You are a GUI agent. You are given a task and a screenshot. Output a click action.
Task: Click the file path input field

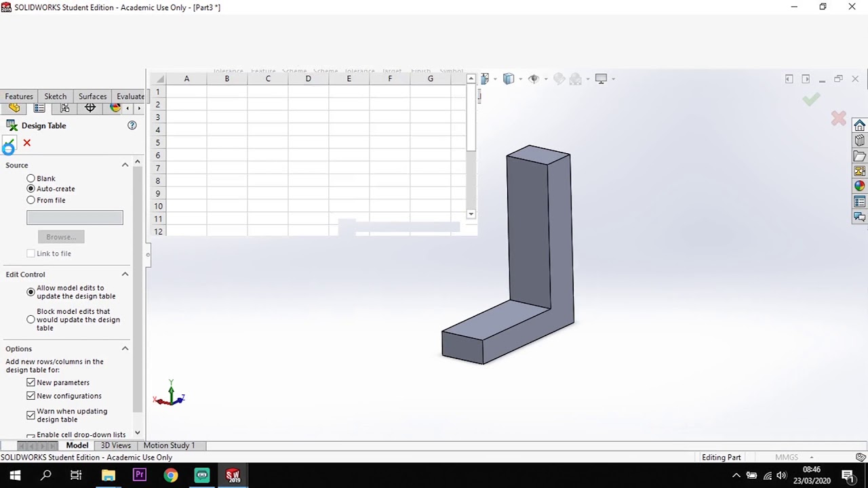(x=75, y=218)
